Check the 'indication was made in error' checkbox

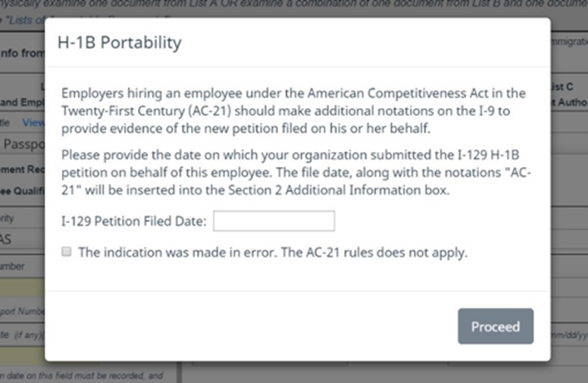[x=67, y=252]
